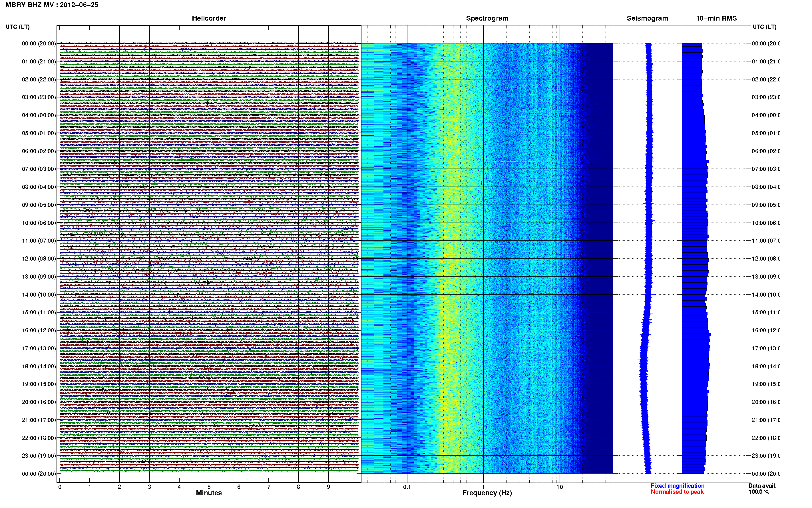812x508 pixels.
Task: Click the left '03:00 (23:00)' time label
Action: coord(39,97)
